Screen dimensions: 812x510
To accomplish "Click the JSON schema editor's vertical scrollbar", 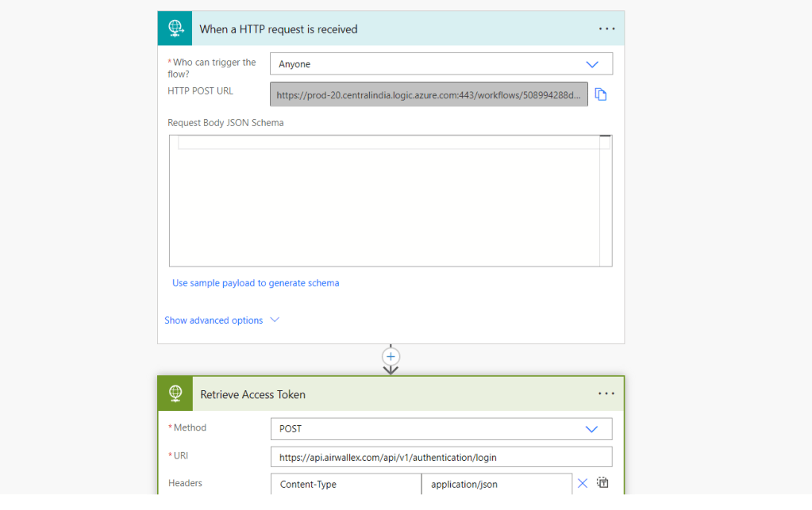I will 606,202.
